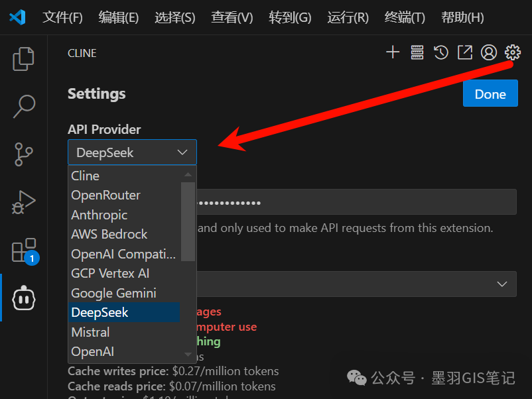The image size is (532, 399).
Task: Open Cline in editor pop-out icon
Action: coord(465,52)
